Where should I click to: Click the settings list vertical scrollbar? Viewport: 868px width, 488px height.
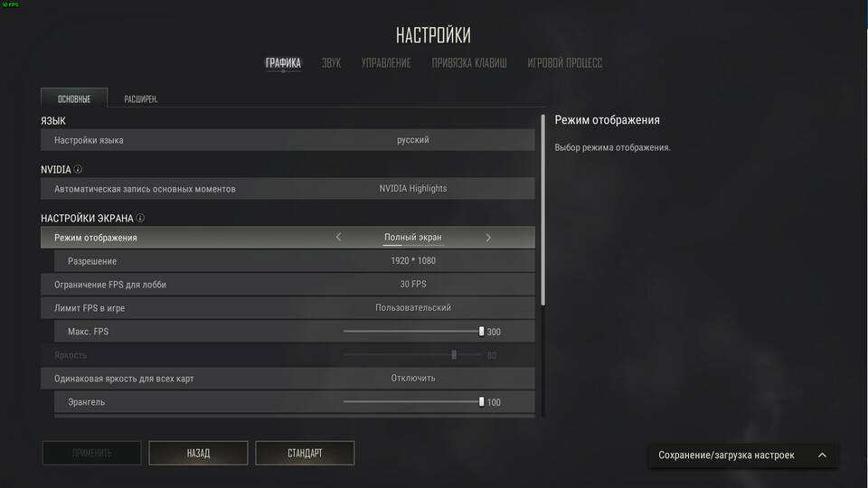[543, 210]
